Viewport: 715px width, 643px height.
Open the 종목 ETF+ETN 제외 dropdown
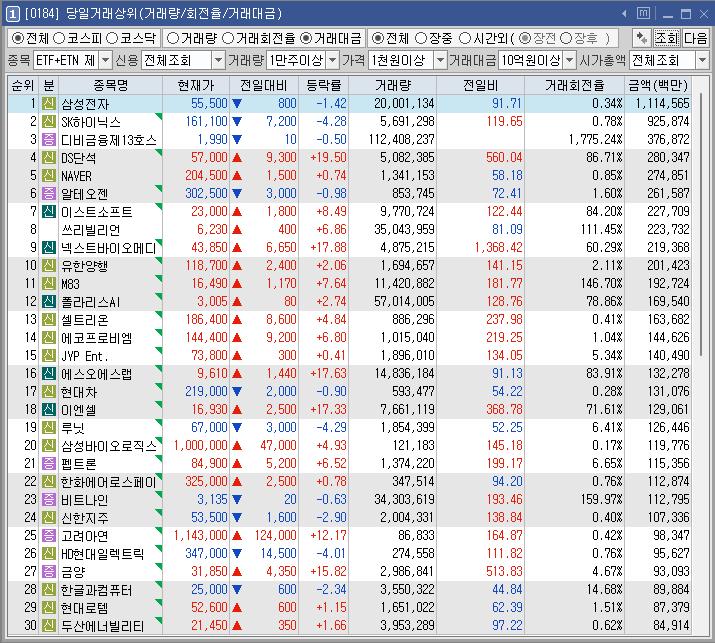pyautogui.click(x=105, y=60)
